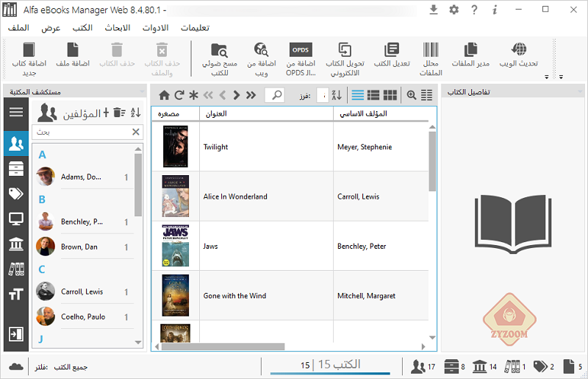The width and height of the screenshot is (588, 379).
Task: Click the scan for books folder icon
Action: click(219, 50)
